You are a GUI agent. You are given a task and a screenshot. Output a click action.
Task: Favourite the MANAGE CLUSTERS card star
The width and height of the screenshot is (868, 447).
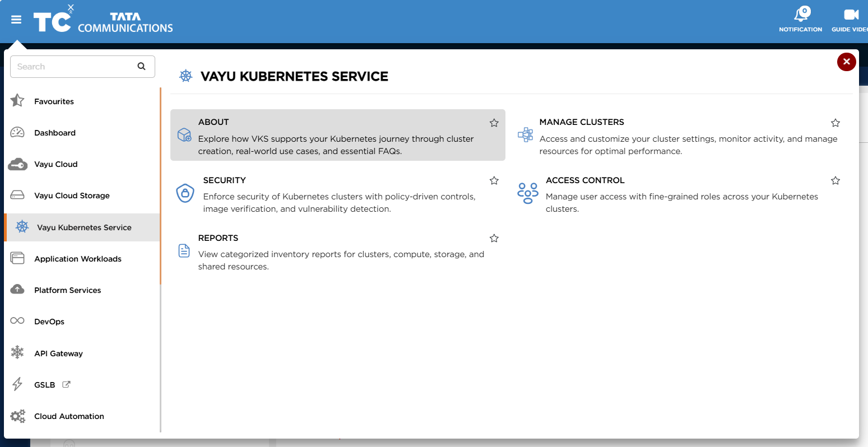[835, 123]
